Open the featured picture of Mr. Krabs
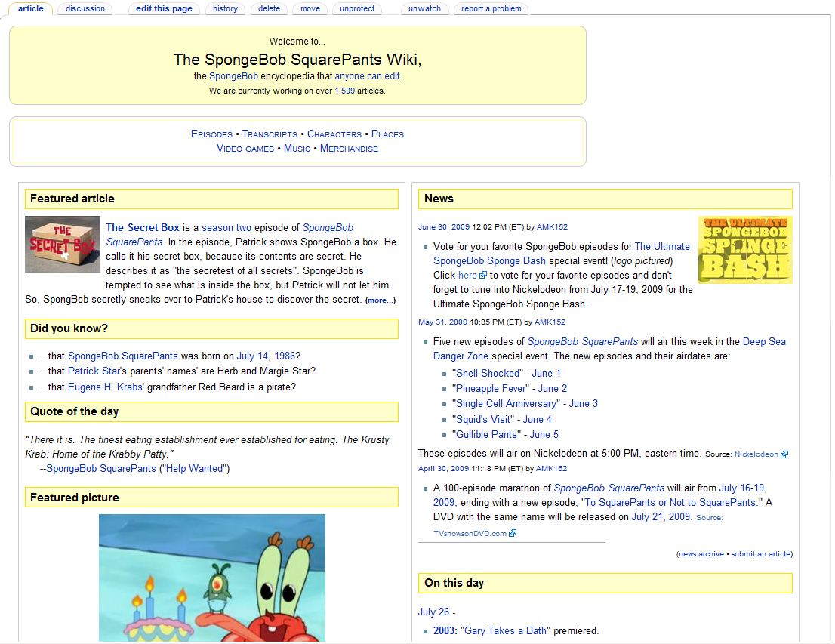The height and width of the screenshot is (644, 835). point(212,578)
